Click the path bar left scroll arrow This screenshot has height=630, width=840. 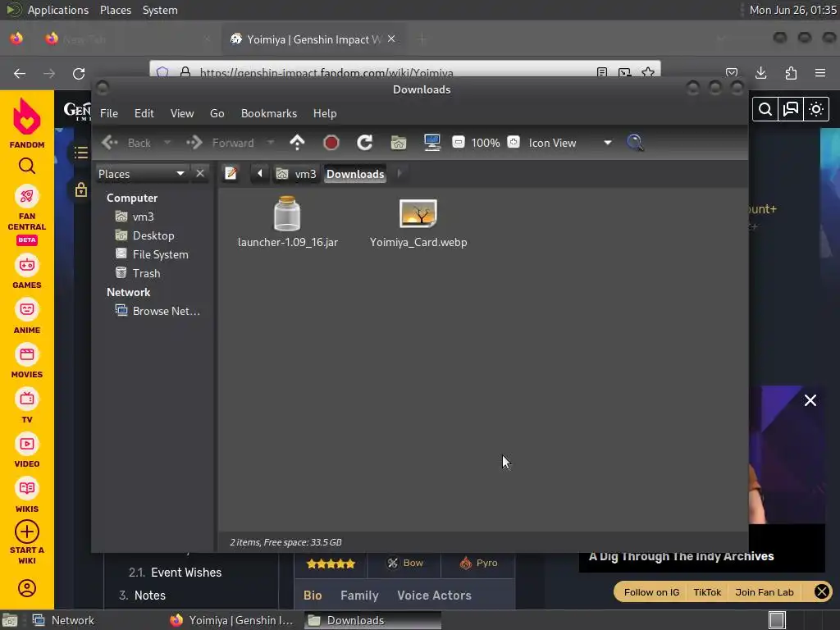click(x=260, y=174)
